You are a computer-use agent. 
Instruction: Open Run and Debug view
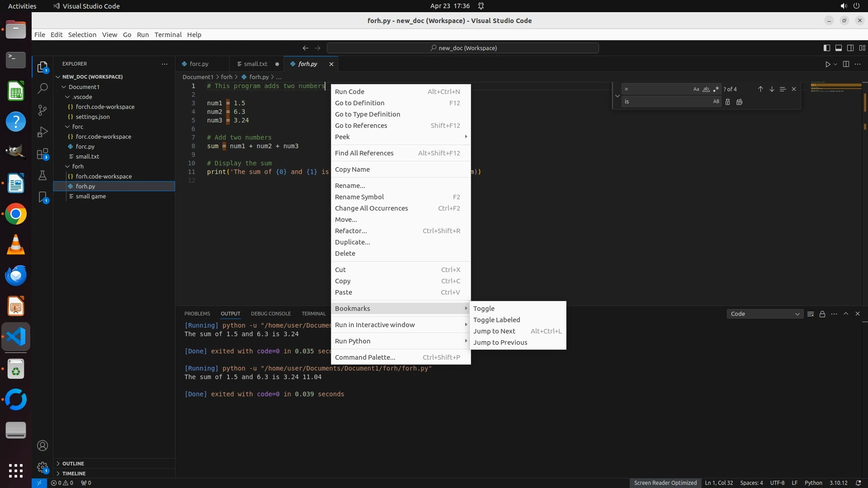[42, 132]
